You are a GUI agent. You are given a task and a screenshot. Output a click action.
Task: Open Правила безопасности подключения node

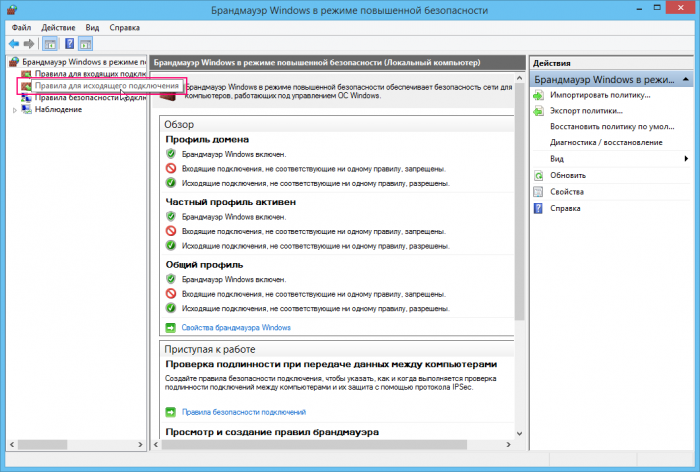(x=90, y=97)
